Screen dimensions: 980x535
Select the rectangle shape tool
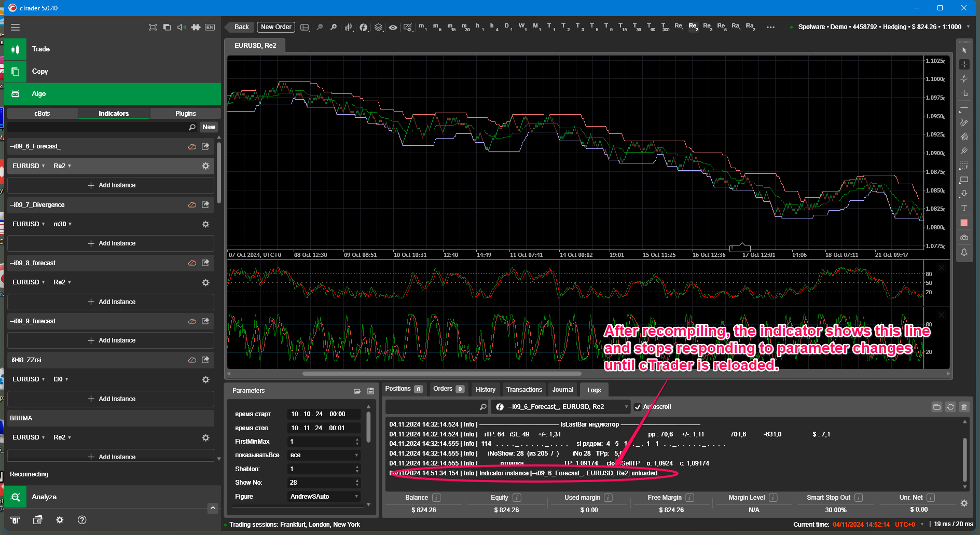tap(964, 180)
